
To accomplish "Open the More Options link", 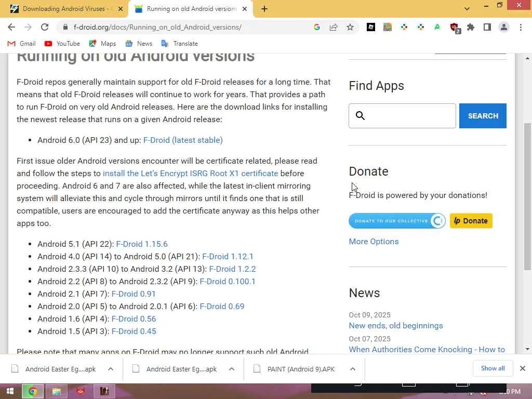I will tap(374, 241).
